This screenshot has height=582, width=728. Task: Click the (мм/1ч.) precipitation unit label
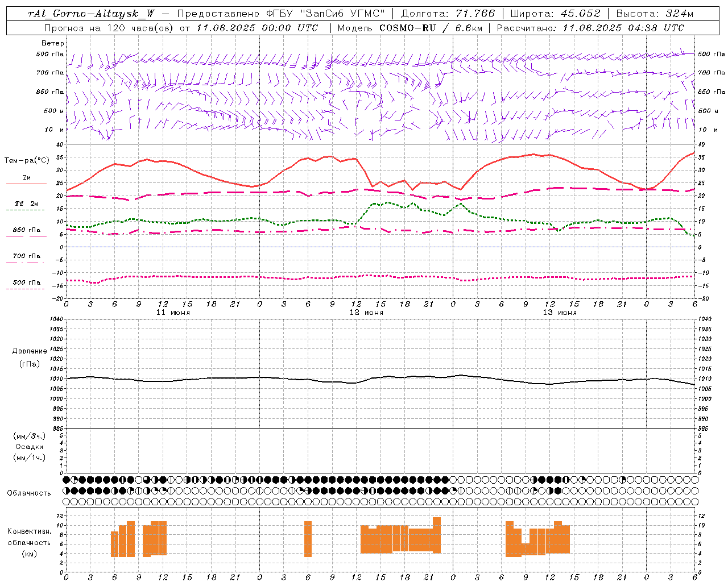coord(30,458)
